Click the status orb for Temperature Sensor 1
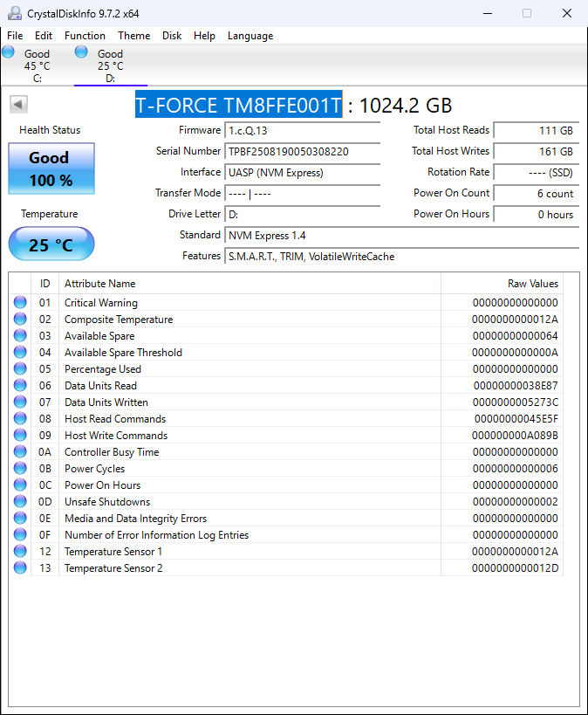Image resolution: width=588 pixels, height=715 pixels. click(x=20, y=551)
